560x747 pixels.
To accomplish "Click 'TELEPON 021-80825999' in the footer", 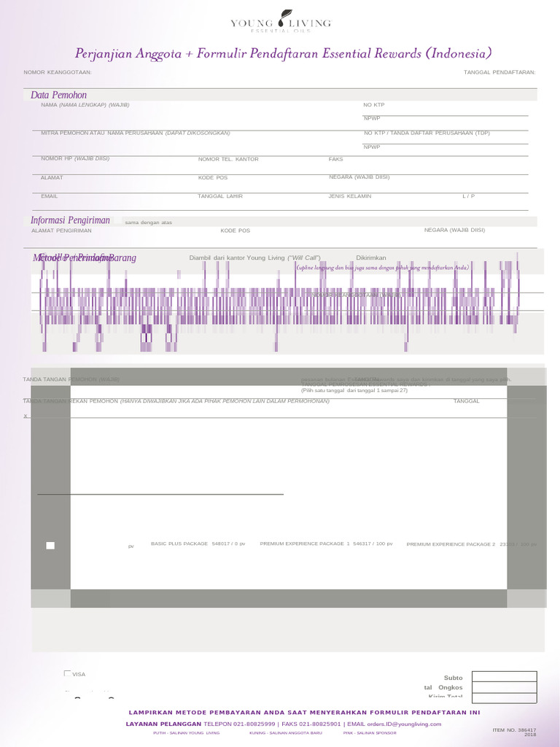I will click(x=239, y=724).
